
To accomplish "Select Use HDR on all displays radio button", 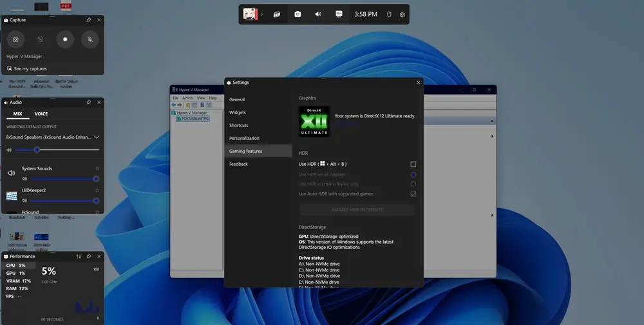I will tap(413, 174).
